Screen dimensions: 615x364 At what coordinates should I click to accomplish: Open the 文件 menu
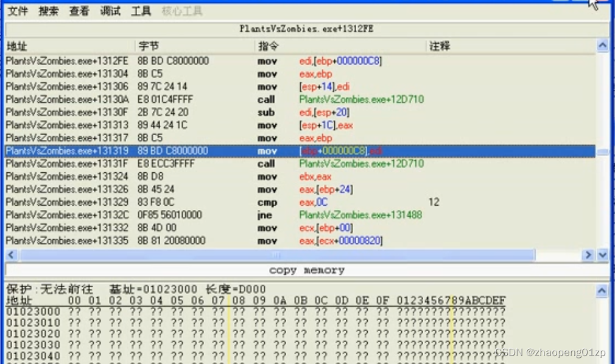point(18,11)
